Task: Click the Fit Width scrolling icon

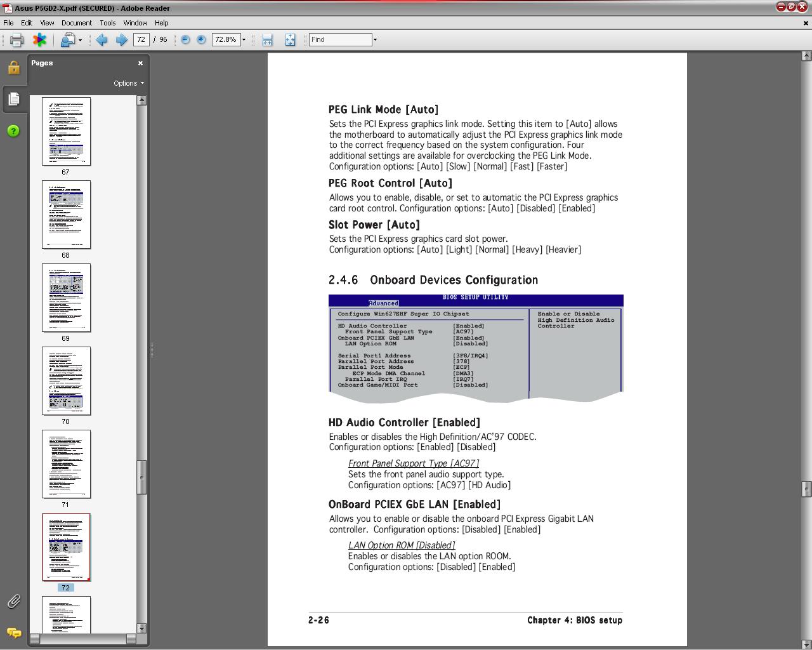Action: point(267,39)
